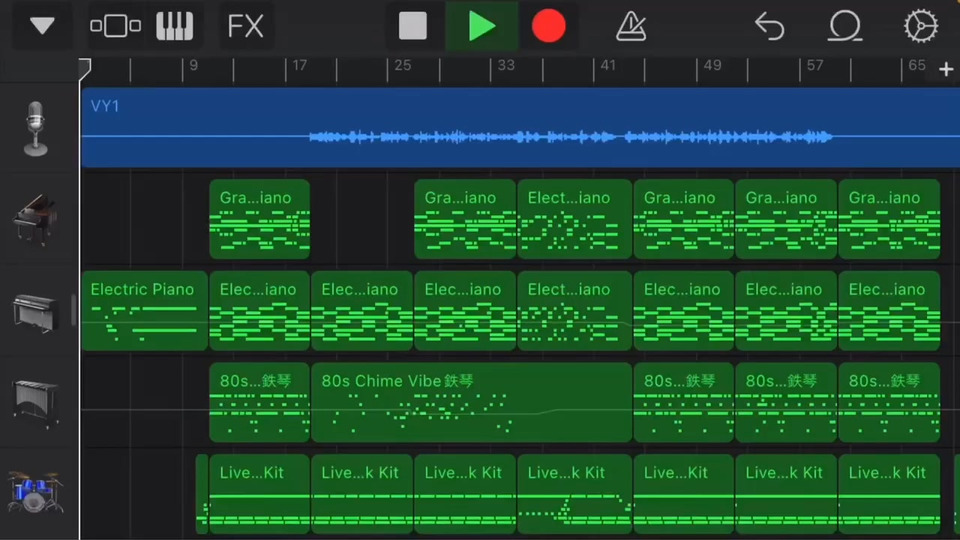Click bar 33 on the ruler
Screen dimensions: 960x540
[x=506, y=66]
